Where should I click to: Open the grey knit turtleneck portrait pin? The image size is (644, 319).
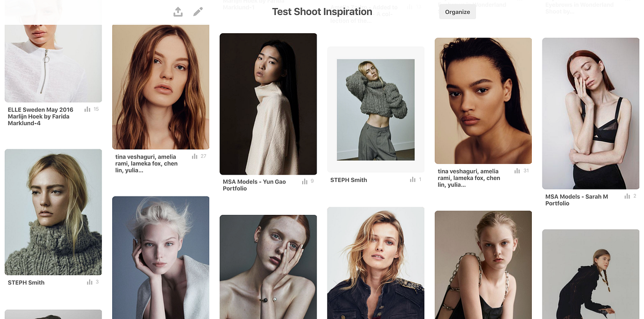[53, 212]
